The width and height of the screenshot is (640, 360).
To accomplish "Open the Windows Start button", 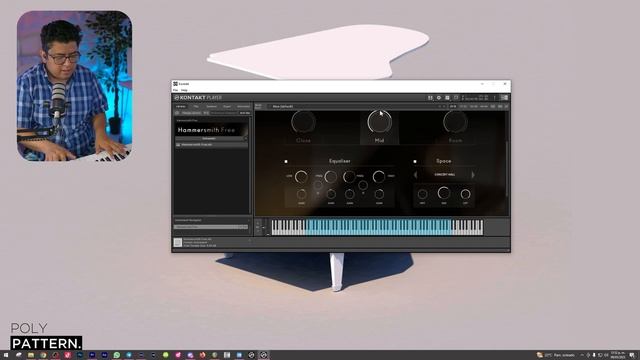I will (6, 355).
